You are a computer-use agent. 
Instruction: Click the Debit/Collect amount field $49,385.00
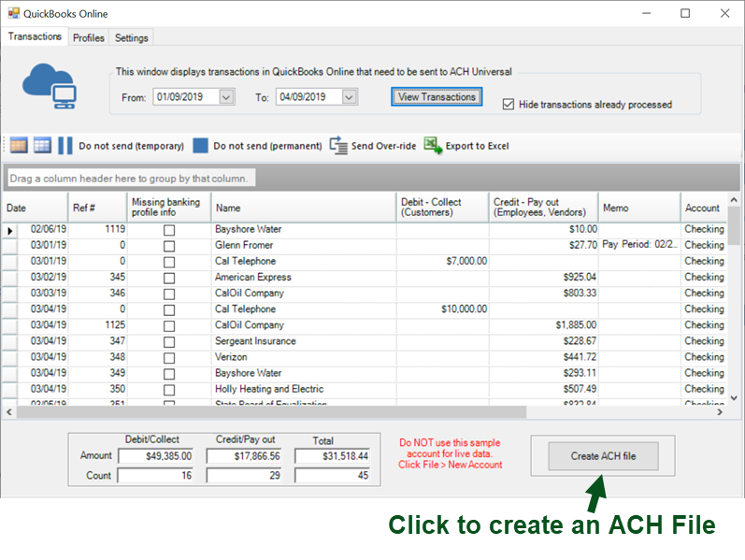pos(155,456)
